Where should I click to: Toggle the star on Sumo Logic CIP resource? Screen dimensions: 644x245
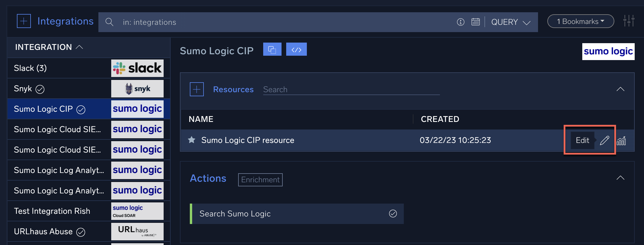tap(192, 140)
